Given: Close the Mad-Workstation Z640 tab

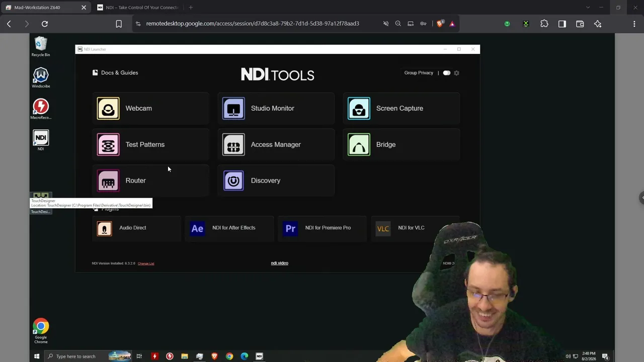Looking at the screenshot, I should pyautogui.click(x=84, y=8).
